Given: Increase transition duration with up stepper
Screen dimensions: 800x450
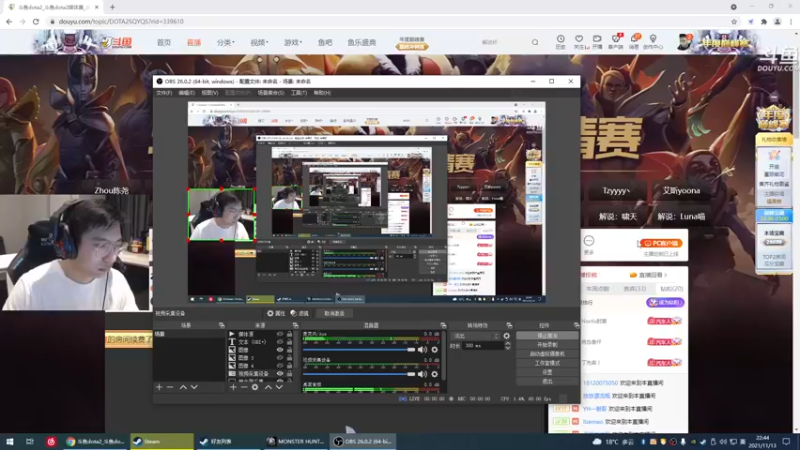Looking at the screenshot, I should (x=507, y=343).
